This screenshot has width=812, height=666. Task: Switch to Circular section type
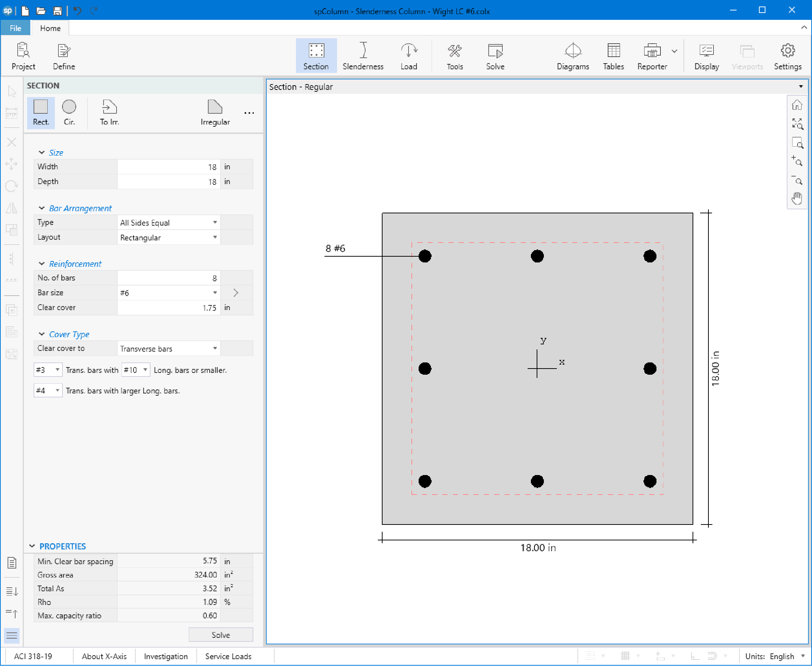click(x=69, y=111)
